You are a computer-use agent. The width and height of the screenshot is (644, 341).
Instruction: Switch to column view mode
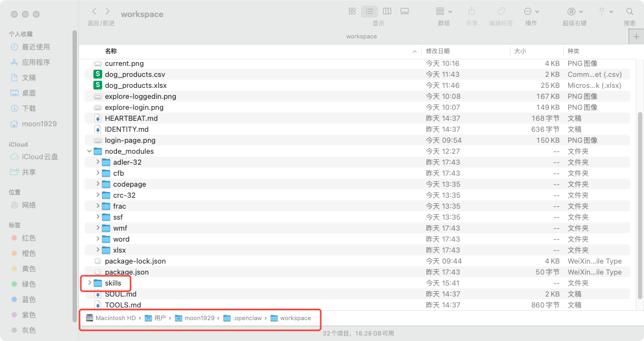pos(387,12)
